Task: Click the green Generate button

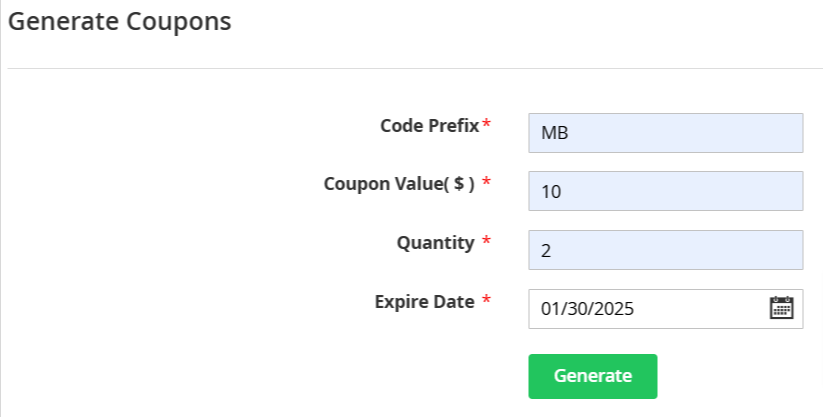Action: [593, 376]
